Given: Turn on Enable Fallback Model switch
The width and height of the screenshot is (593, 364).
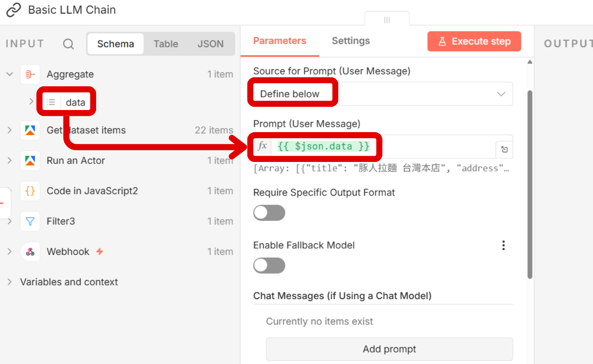Looking at the screenshot, I should [x=269, y=266].
